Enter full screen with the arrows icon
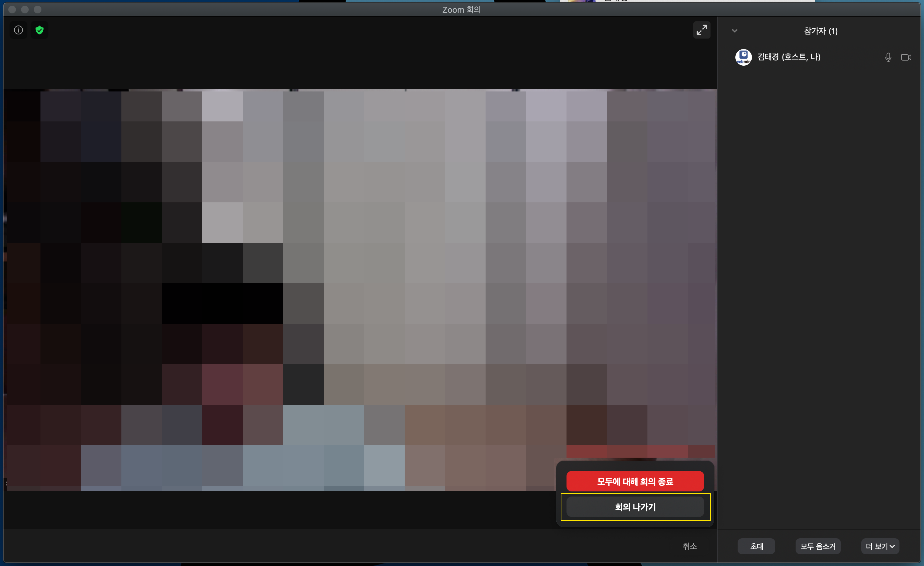Viewport: 924px width, 566px height. (702, 30)
